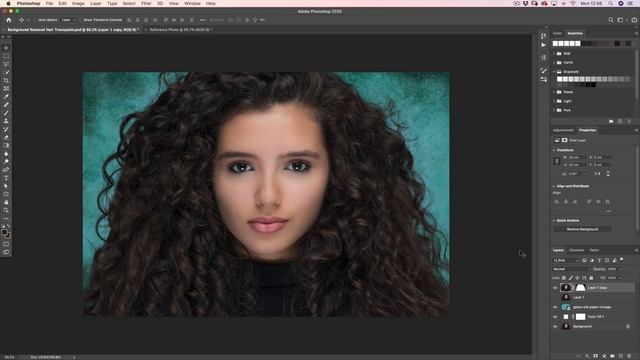Screen dimensions: 640x360
Task: Select the Type tool
Action: (6, 178)
